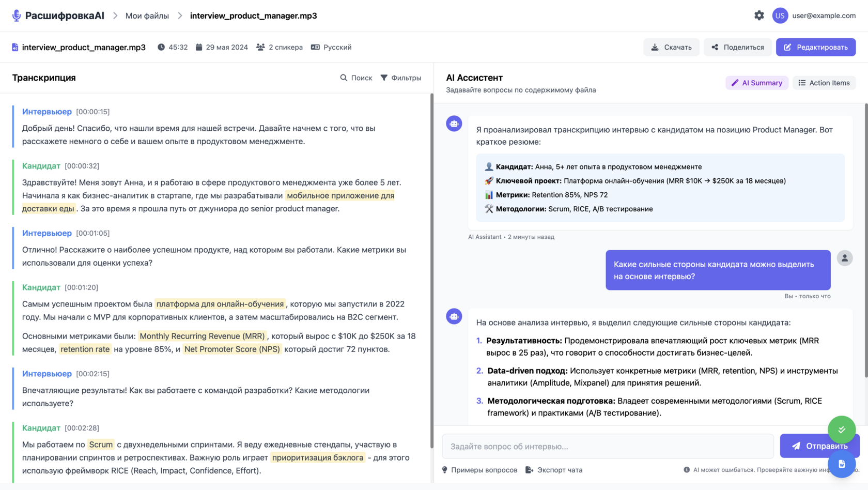
Task: Open settings via the gear icon
Action: [x=759, y=16]
